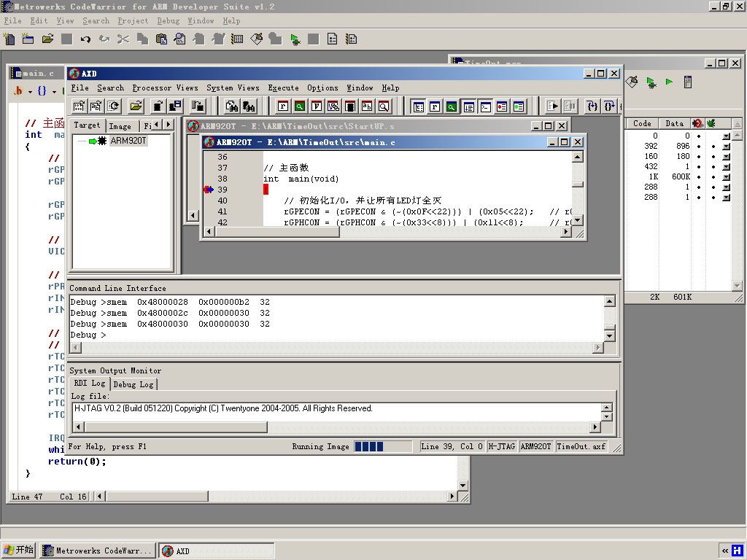Switch to Image tab in AXD panel
This screenshot has height=560, width=747.
point(120,126)
